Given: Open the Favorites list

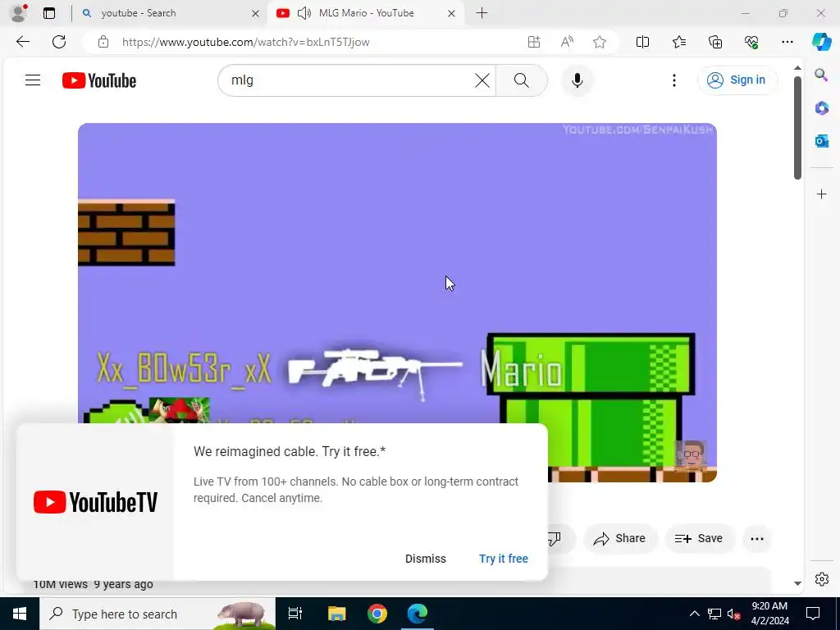Looking at the screenshot, I should (x=678, y=42).
